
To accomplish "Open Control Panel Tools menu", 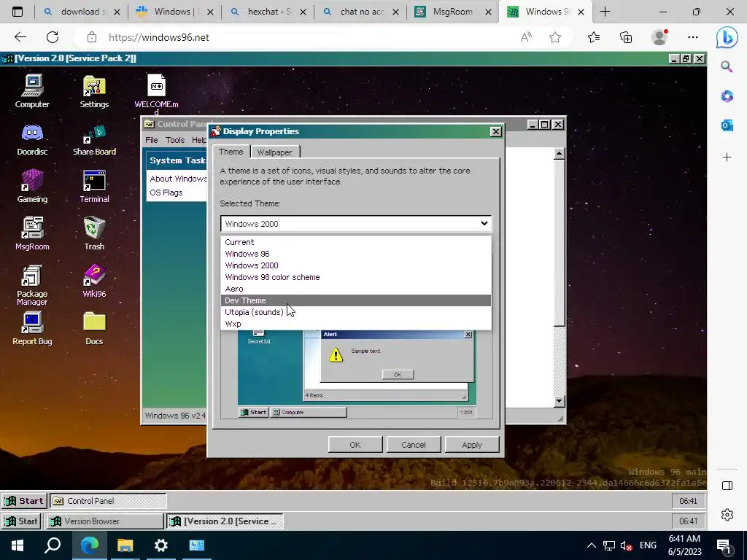I will [x=175, y=140].
